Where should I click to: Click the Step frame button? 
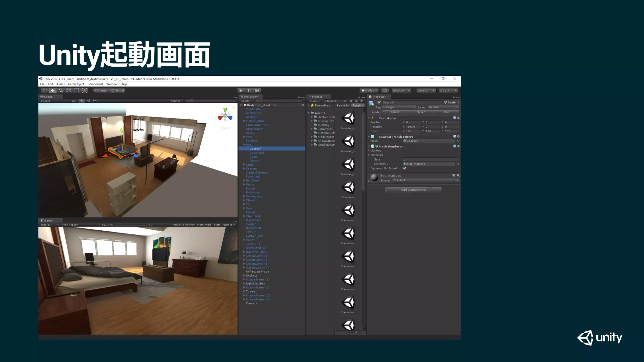(257, 90)
